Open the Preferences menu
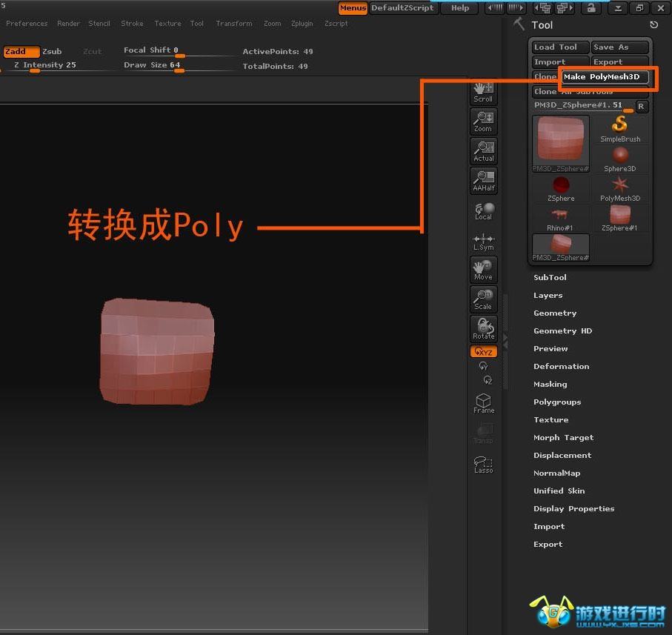 point(27,24)
